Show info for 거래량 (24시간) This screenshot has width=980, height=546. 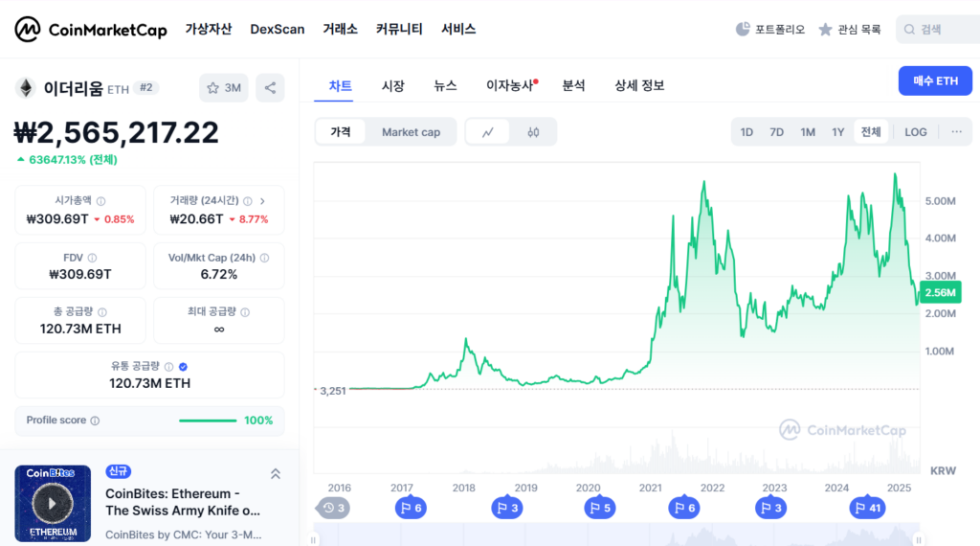click(248, 201)
